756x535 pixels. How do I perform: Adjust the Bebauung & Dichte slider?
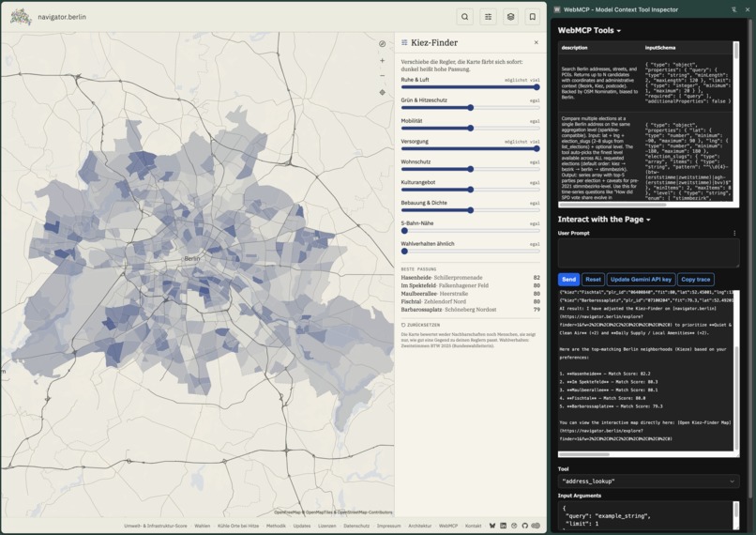(470, 210)
